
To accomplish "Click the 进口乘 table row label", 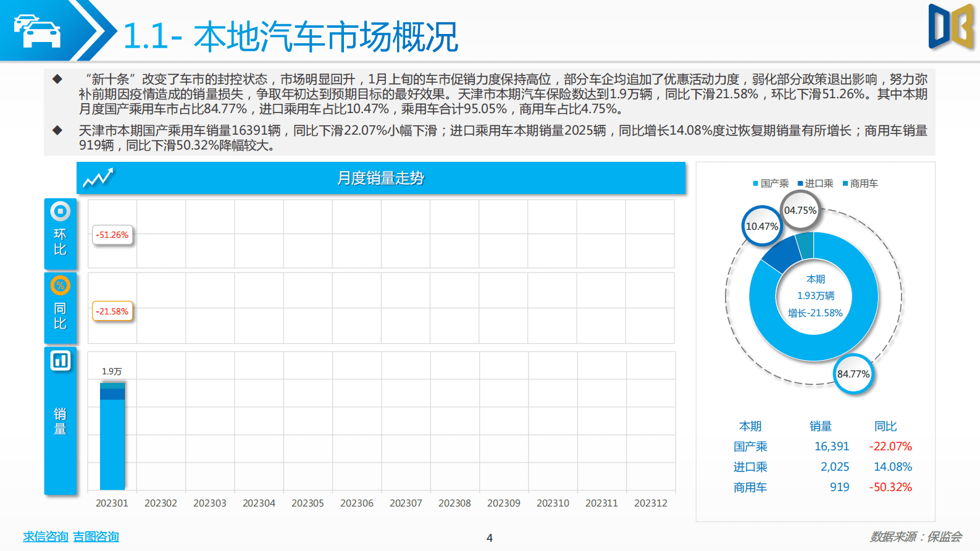I will (750, 467).
